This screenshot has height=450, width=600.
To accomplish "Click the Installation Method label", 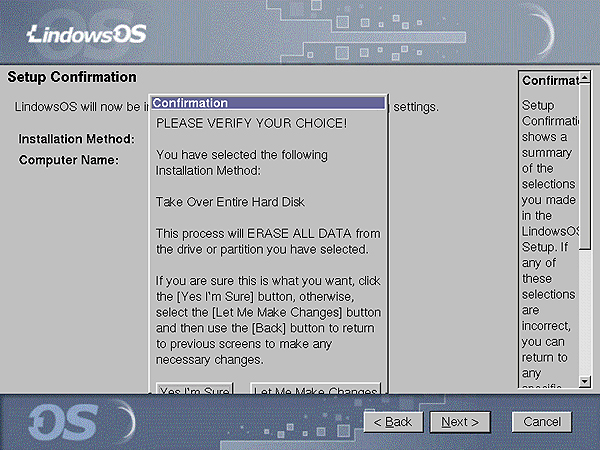I will point(77,139).
